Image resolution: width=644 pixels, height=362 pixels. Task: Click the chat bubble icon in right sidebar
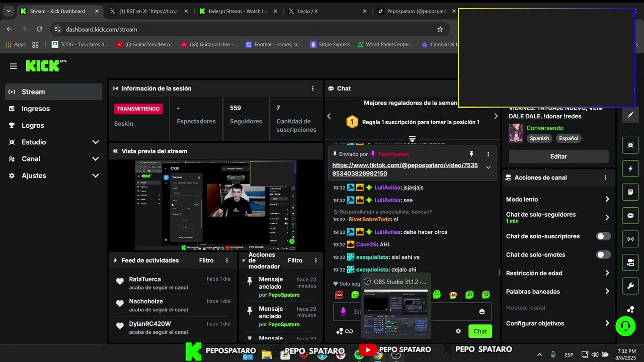coord(630,216)
